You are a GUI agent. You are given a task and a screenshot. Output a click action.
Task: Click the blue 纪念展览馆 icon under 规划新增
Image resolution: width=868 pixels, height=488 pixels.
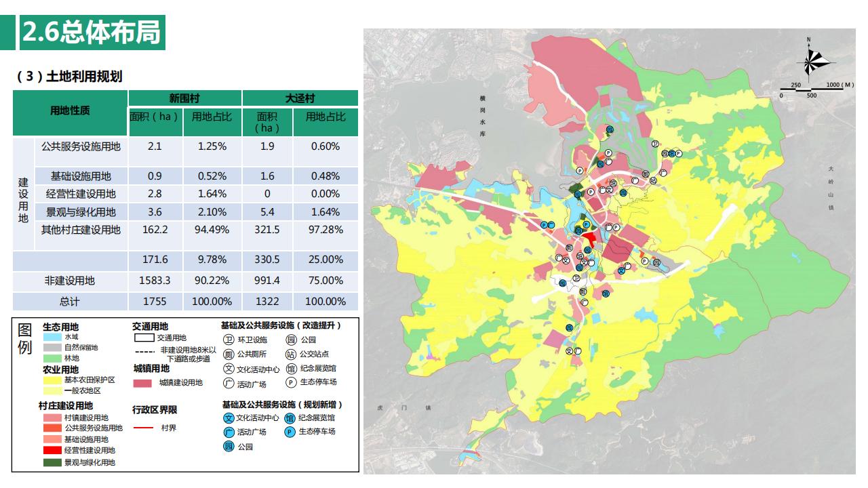[290, 418]
